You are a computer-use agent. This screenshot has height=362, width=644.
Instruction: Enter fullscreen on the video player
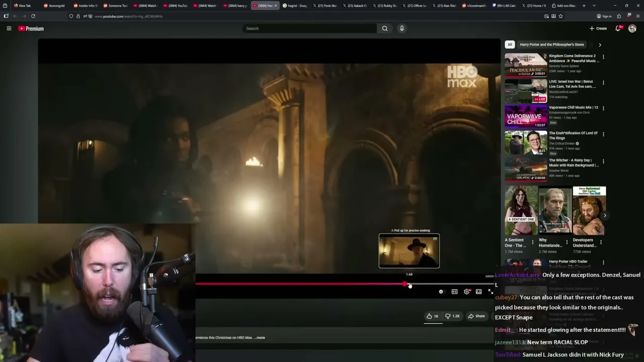[491, 292]
